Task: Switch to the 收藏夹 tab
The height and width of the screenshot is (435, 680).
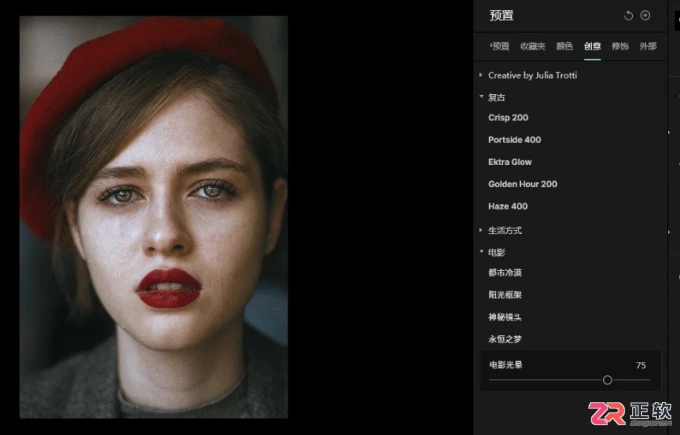Action: tap(533, 46)
